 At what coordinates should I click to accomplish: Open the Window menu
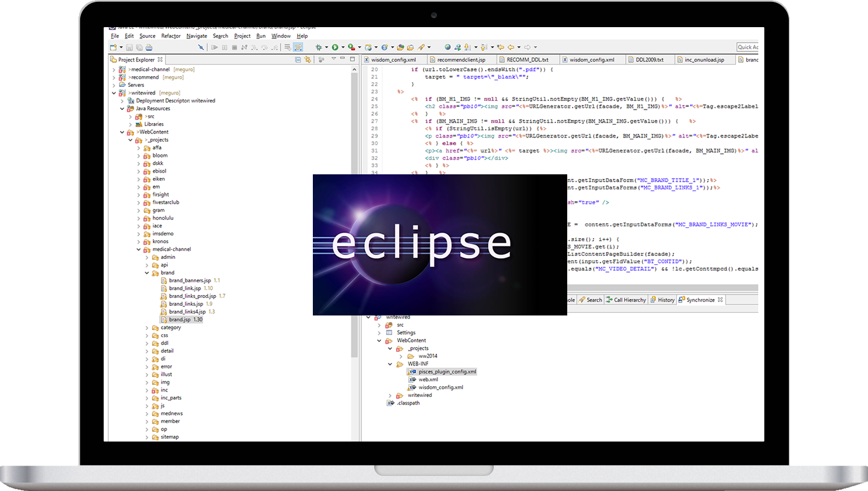point(281,36)
